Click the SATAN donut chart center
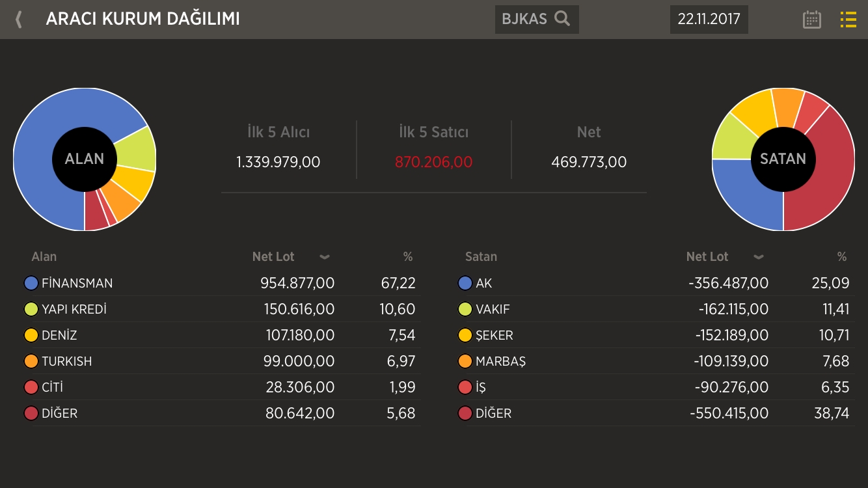 (783, 159)
